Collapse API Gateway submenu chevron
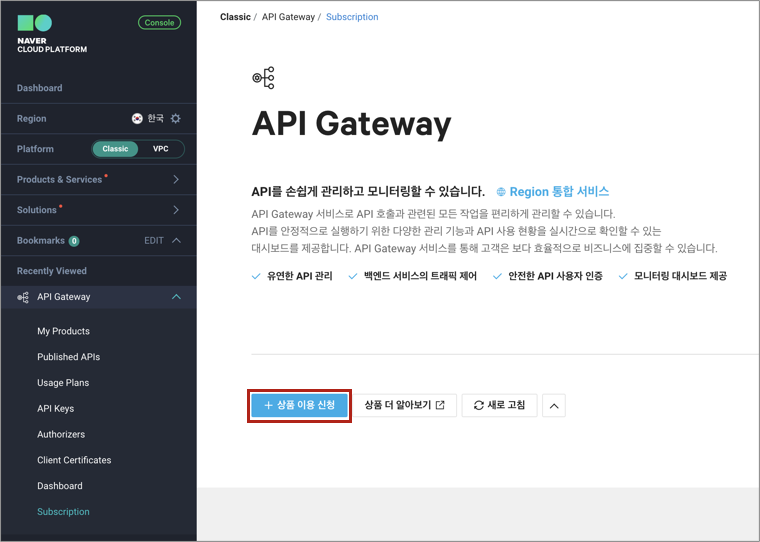The height and width of the screenshot is (542, 760). click(x=176, y=297)
